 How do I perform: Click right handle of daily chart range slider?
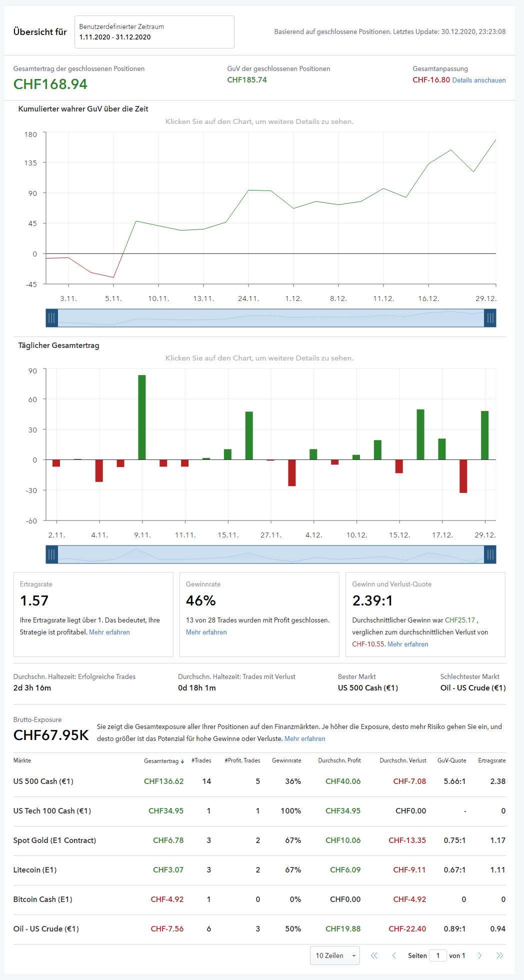[490, 554]
